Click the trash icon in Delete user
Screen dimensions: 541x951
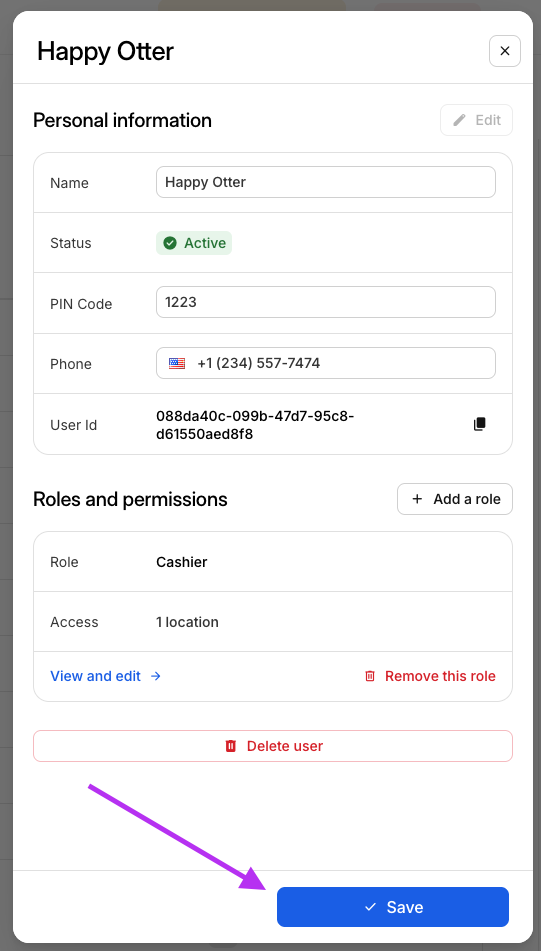click(x=230, y=746)
